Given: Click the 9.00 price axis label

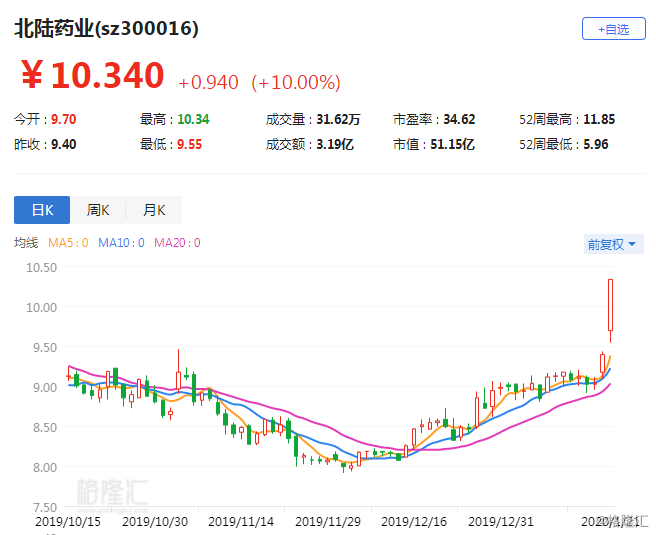Looking at the screenshot, I should click(45, 387).
